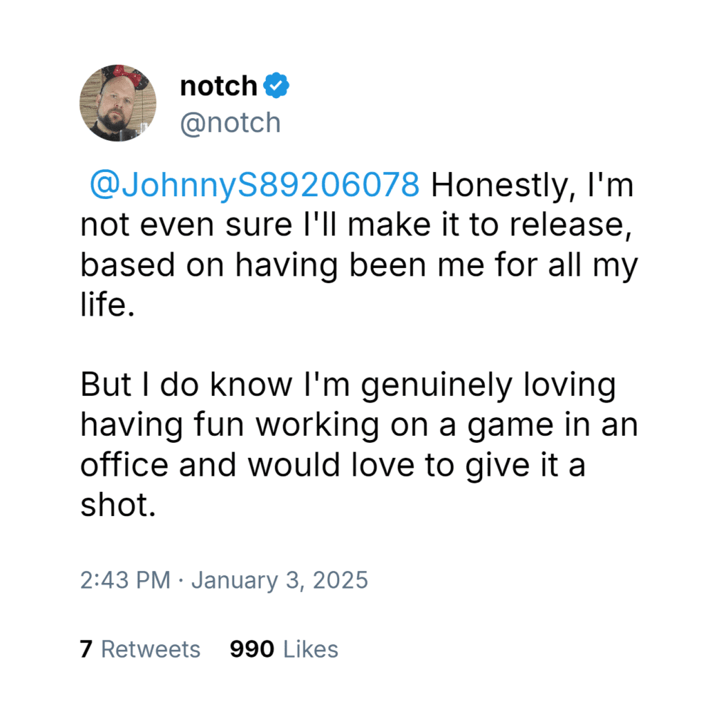728x728 pixels.
Task: Open notch's profile picture
Action: pos(117,103)
